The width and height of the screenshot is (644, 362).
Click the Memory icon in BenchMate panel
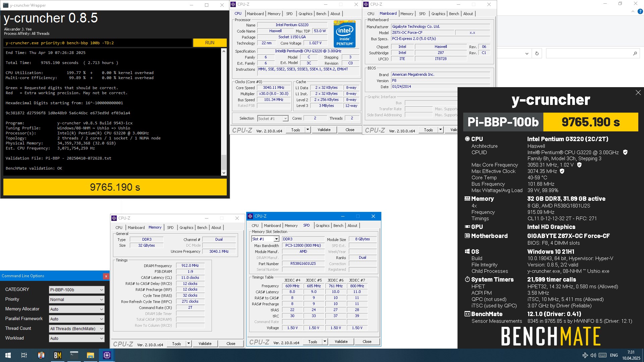click(x=467, y=198)
